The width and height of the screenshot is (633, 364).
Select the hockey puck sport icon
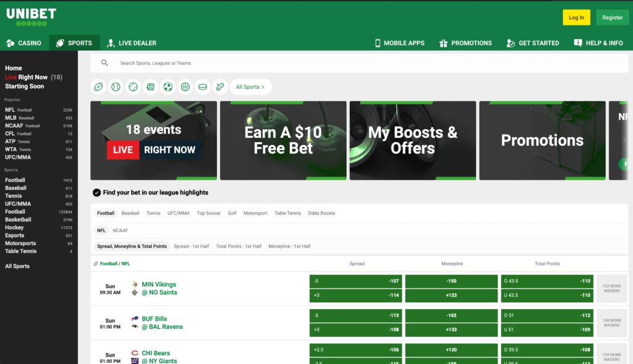tap(203, 87)
